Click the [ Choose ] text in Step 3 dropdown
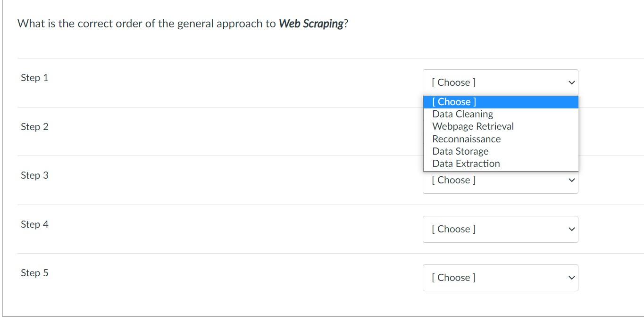Image resolution: width=644 pixels, height=321 pixels. click(x=453, y=180)
